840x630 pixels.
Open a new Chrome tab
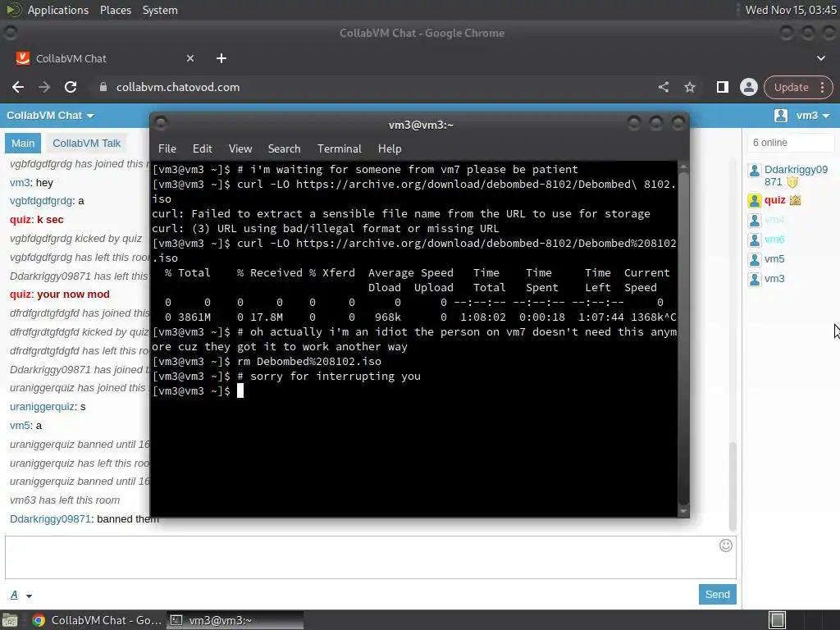(x=221, y=58)
